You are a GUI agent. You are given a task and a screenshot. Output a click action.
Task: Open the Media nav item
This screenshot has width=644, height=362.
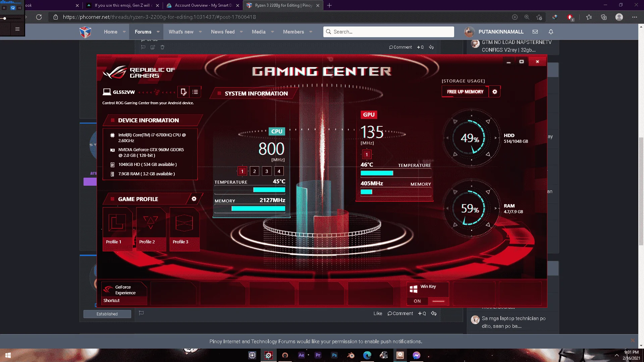[259, 32]
